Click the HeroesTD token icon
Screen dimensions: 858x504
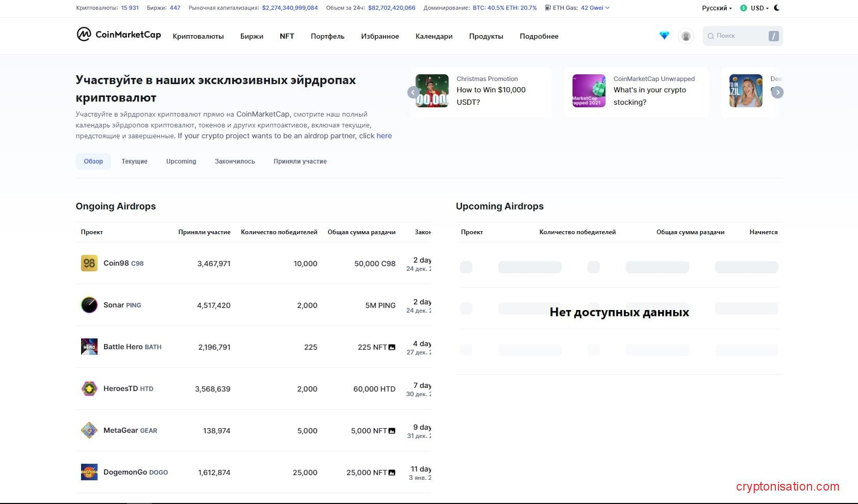tap(89, 388)
